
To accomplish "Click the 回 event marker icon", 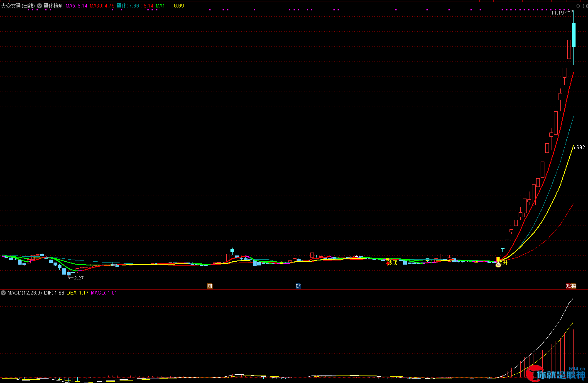I will 210,286.
